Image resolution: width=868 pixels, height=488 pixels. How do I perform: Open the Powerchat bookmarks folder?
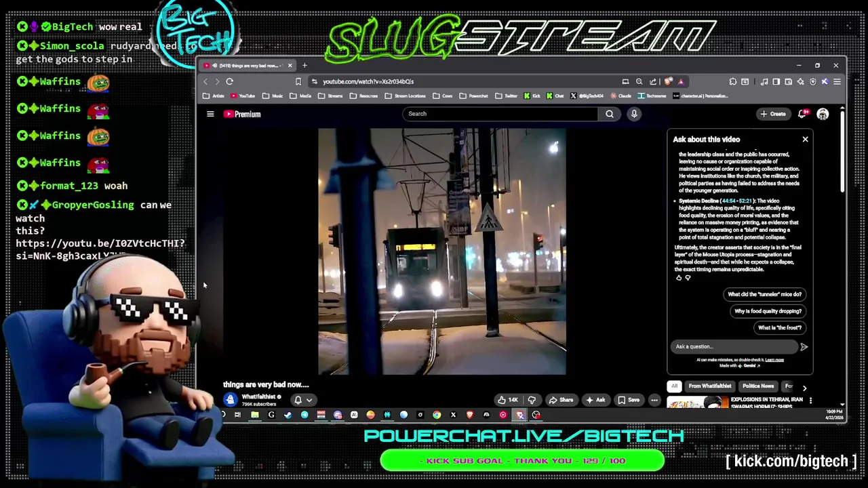(473, 96)
